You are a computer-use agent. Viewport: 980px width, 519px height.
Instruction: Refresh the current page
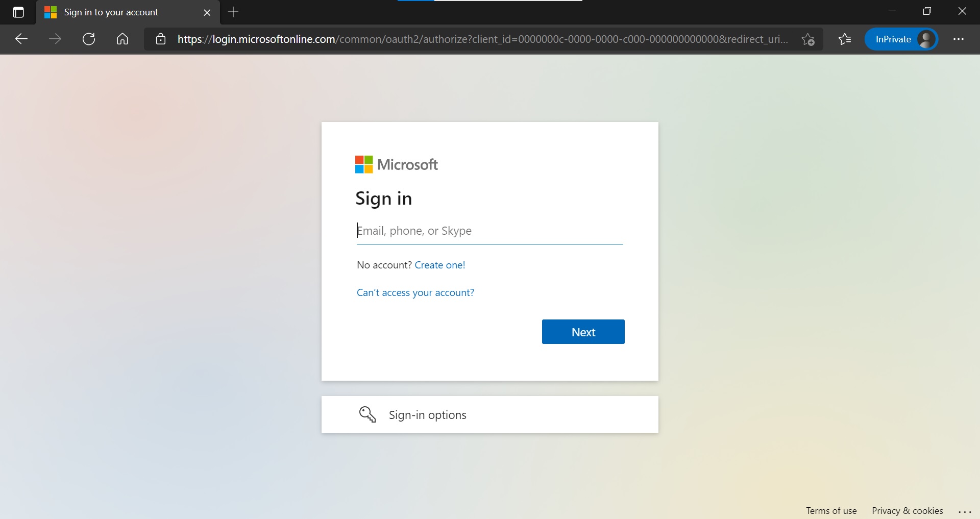coord(89,39)
